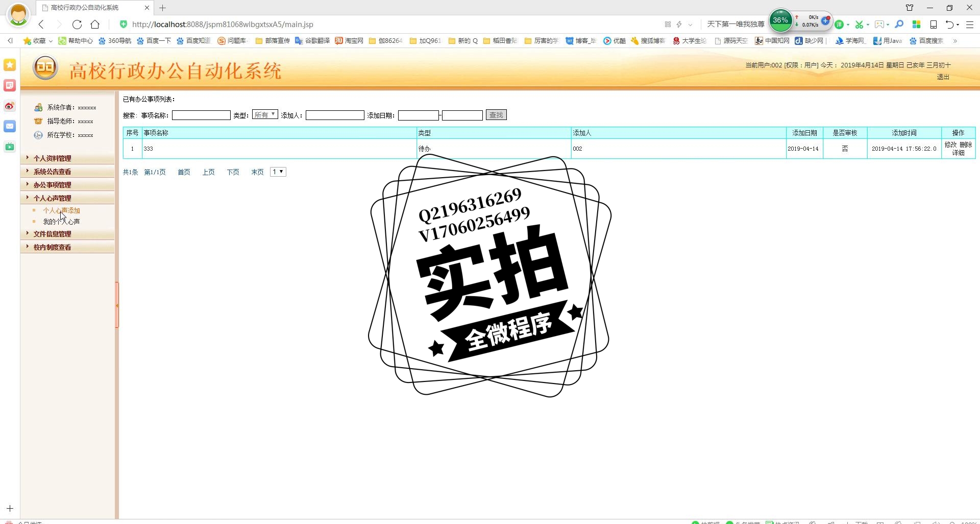This screenshot has height=524, width=980.
Task: Click the sidebar add plus icon
Action: [10, 508]
